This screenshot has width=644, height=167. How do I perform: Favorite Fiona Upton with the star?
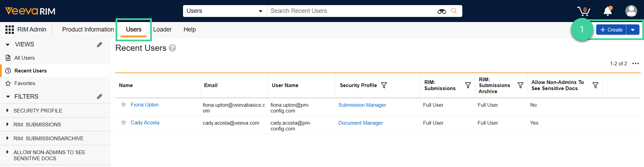[124, 104]
